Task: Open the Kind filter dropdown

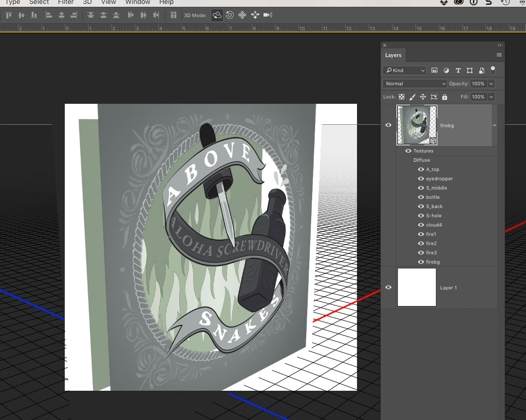Action: [x=405, y=71]
